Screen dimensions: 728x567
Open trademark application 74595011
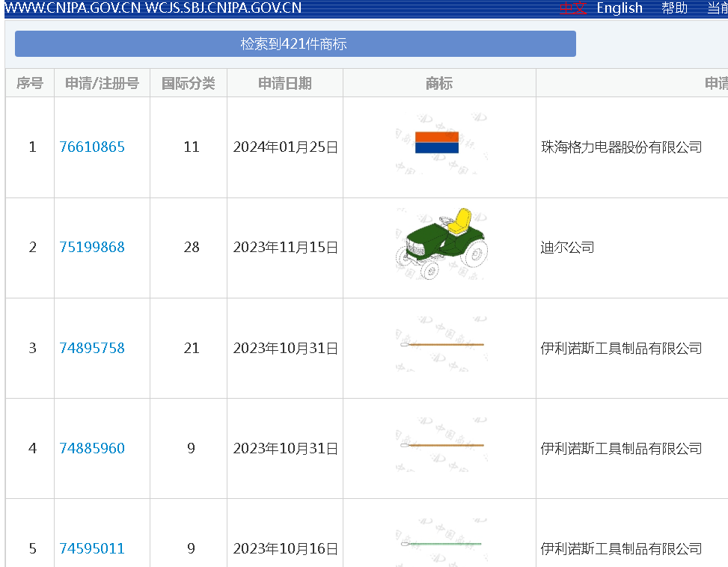coord(92,548)
